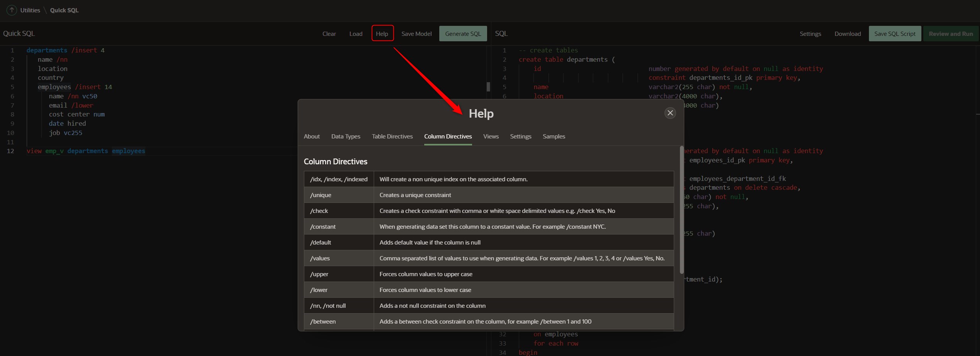The image size is (980, 356).
Task: Click the Help dialog scrollbar
Action: tap(681, 210)
